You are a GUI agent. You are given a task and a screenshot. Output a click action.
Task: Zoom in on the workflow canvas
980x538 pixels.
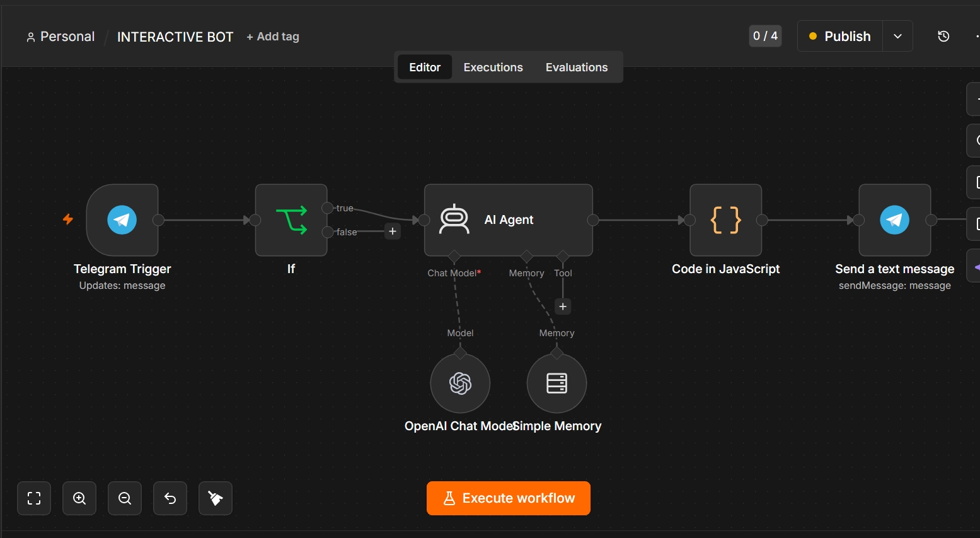[x=79, y=498]
